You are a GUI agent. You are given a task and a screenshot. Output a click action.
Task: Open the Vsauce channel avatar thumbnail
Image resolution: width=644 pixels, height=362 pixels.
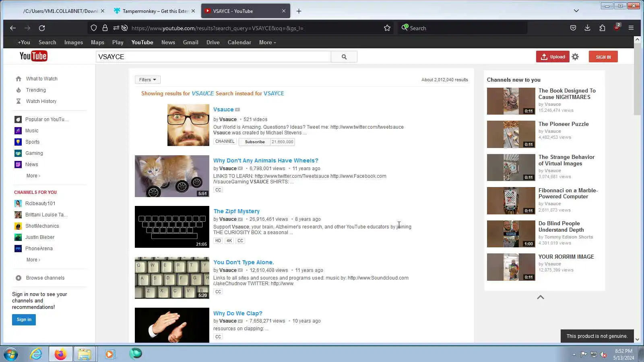188,125
